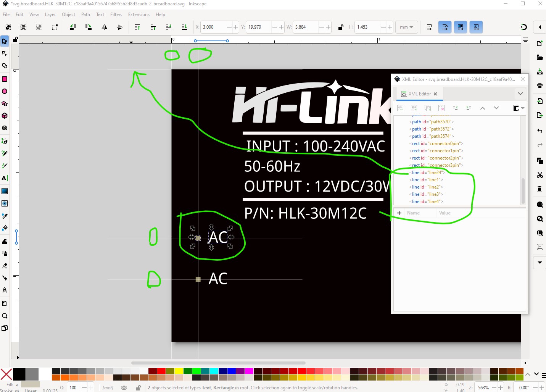The height and width of the screenshot is (392, 546).
Task: Click Select all objects icon
Action: pyautogui.click(x=8, y=27)
